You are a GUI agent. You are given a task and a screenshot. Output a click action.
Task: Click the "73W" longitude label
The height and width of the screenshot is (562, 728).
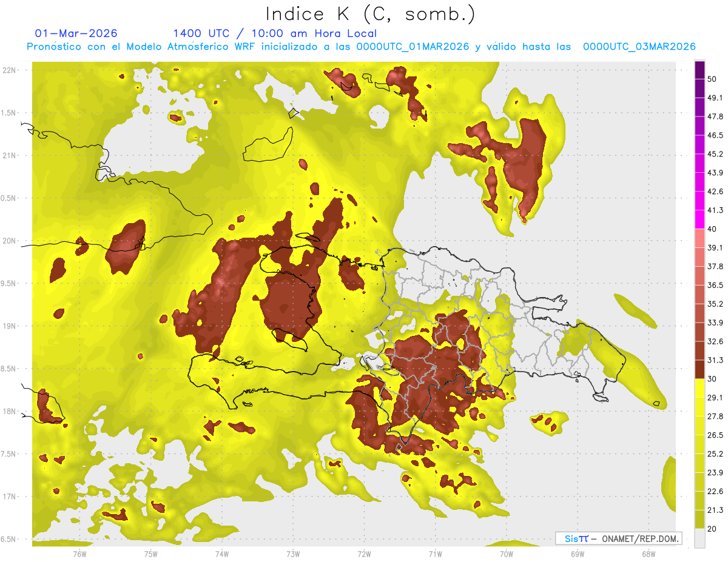tap(293, 554)
